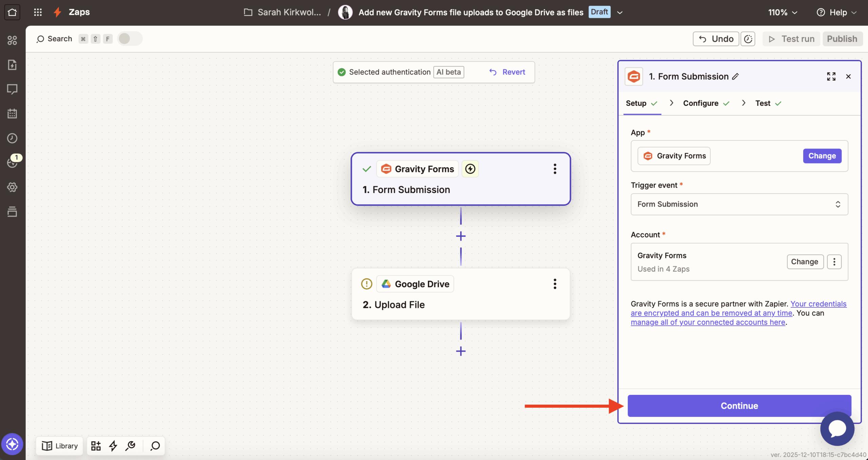The image size is (868, 460).
Task: Select the wrench tools icon in bottom toolbar
Action: click(131, 445)
